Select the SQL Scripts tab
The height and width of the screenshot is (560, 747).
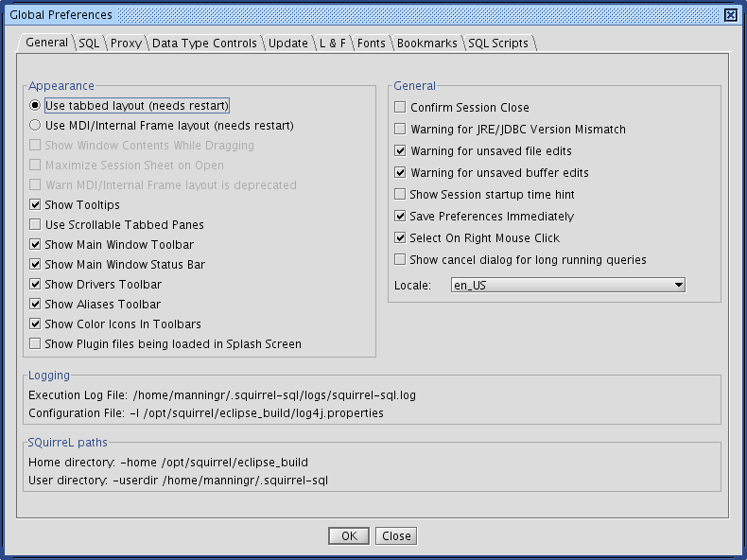pos(498,44)
